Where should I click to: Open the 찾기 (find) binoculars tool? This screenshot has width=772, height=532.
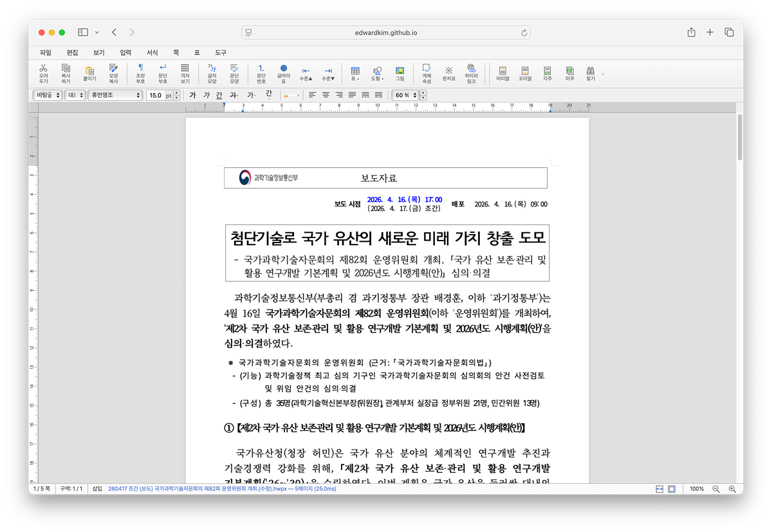(590, 73)
